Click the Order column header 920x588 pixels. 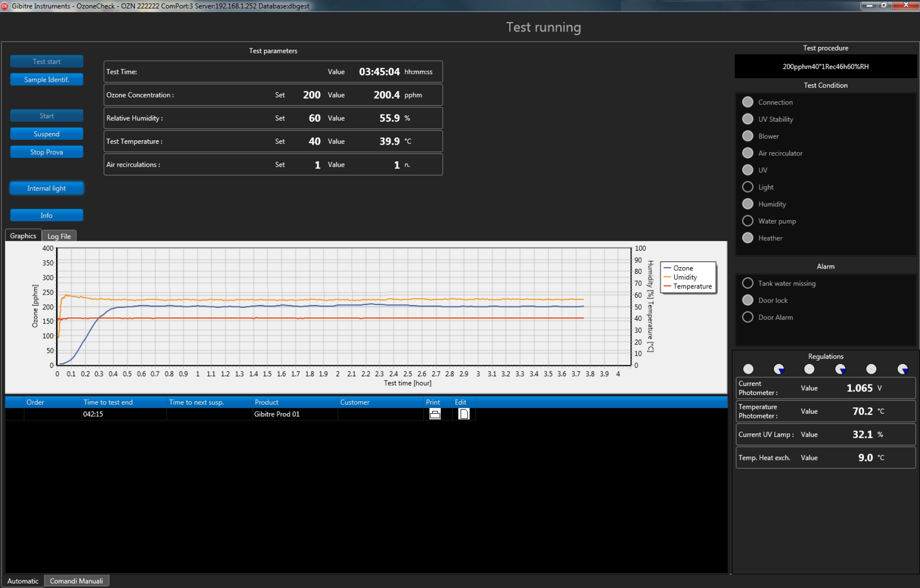pyautogui.click(x=35, y=402)
